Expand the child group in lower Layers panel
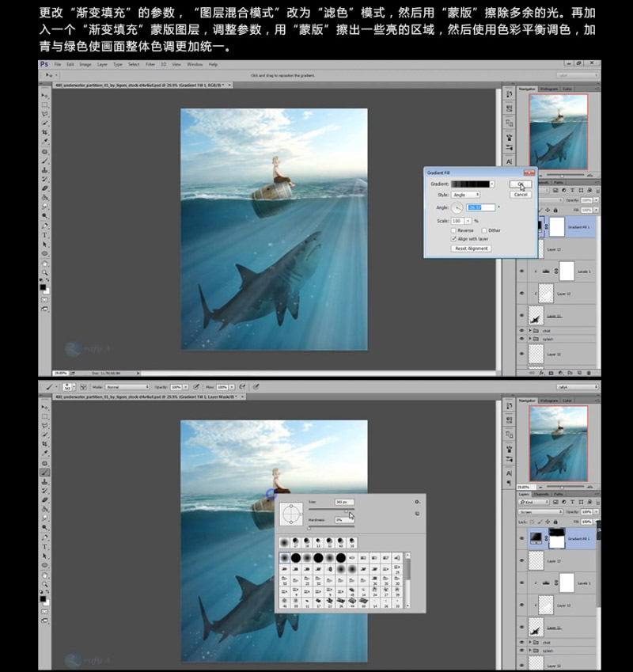The width and height of the screenshot is (633, 672). coord(530,643)
